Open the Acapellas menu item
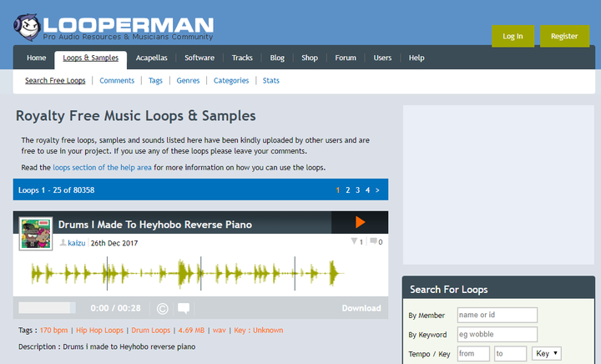The image size is (601, 364). 151,58
